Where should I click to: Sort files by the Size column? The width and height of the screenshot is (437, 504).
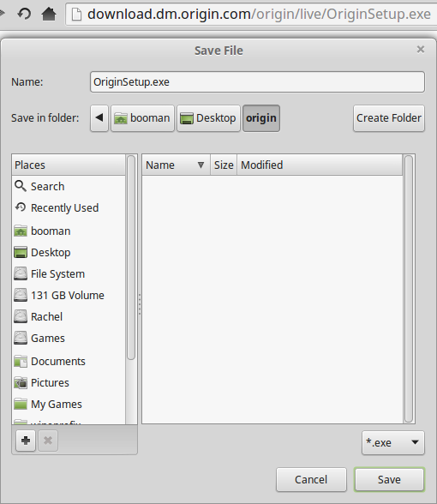tap(224, 165)
